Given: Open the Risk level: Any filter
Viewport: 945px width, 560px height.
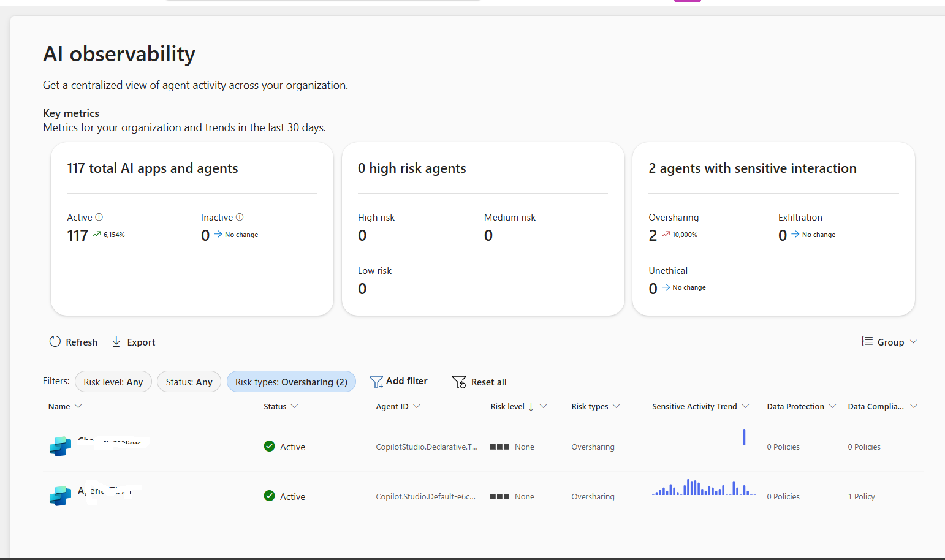Looking at the screenshot, I should click(x=113, y=382).
